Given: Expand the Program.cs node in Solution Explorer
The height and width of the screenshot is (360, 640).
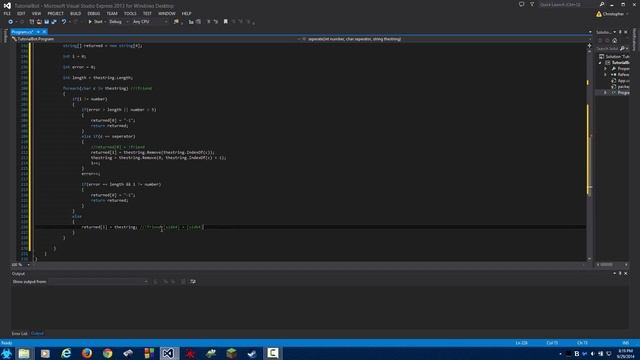Looking at the screenshot, I should [x=606, y=93].
